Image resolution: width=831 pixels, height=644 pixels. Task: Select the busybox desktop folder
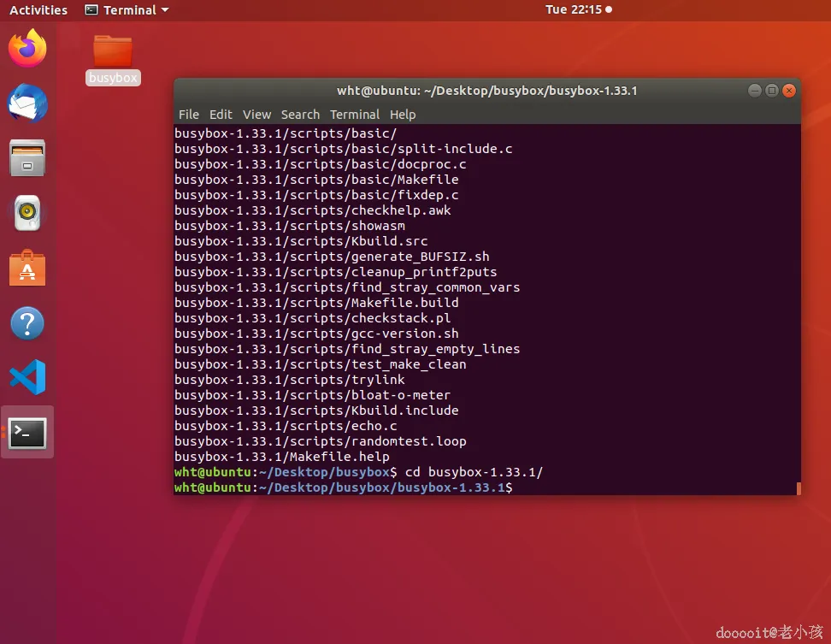point(113,60)
